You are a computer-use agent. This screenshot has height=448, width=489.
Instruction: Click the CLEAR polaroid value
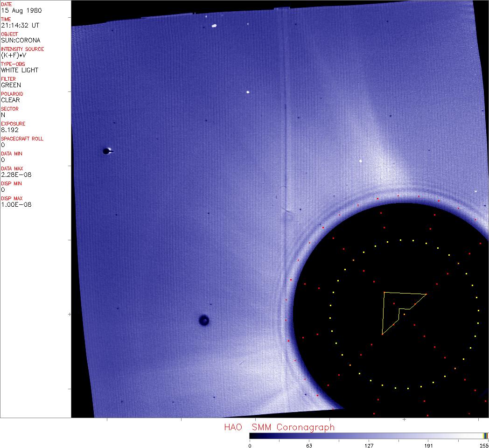[x=10, y=100]
